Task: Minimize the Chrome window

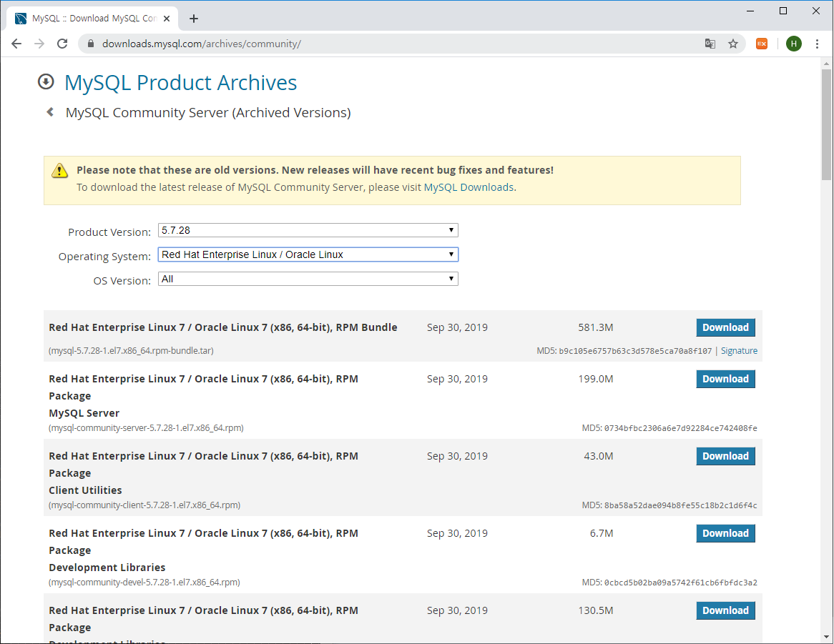Action: pyautogui.click(x=750, y=11)
